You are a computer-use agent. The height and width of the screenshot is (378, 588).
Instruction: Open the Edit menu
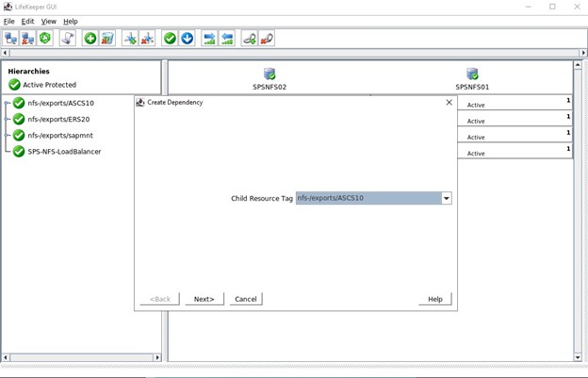pyautogui.click(x=27, y=22)
